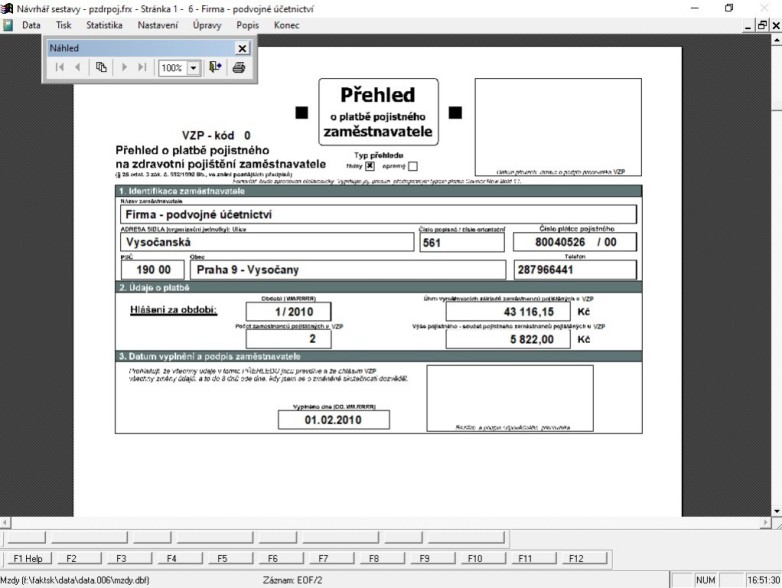Click the status bar record 'Záznam: EOF/2'
The width and height of the screenshot is (782, 588).
(292, 580)
